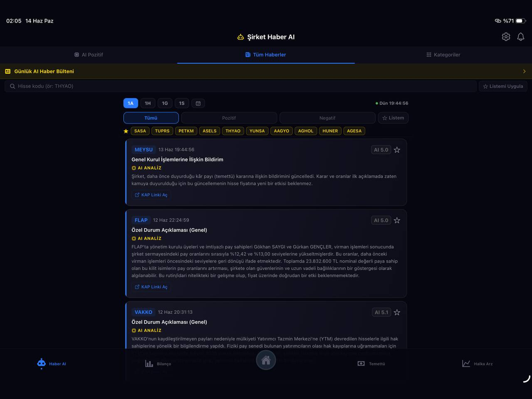
Task: Click AI 5.0 score on MEYSU card
Action: click(381, 150)
